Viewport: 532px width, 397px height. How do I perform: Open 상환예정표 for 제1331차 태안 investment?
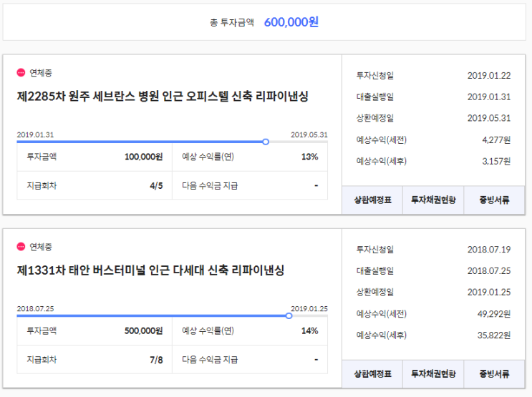point(372,374)
